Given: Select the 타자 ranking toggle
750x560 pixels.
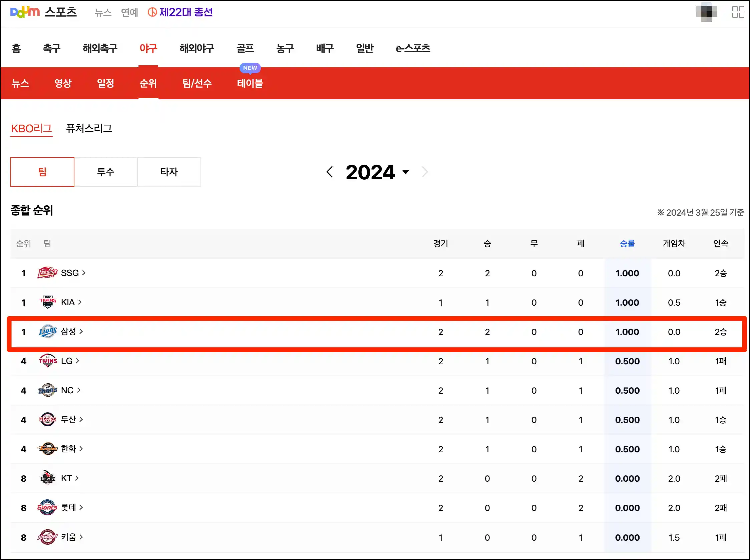Looking at the screenshot, I should click(169, 172).
